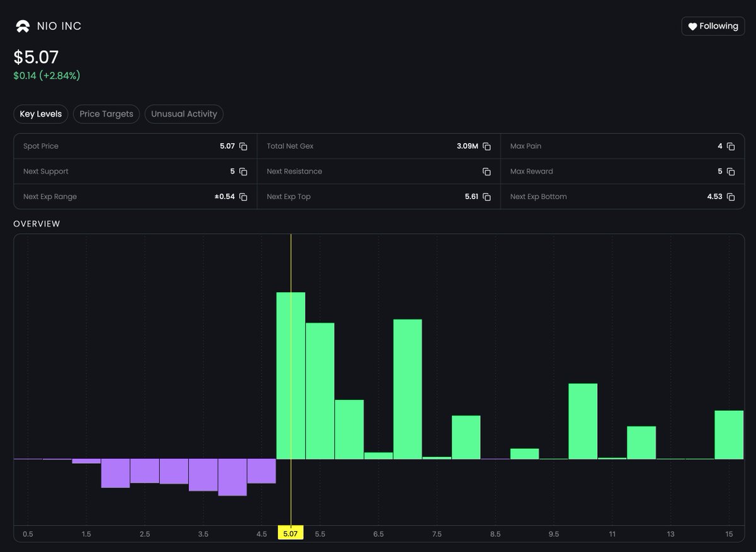The height and width of the screenshot is (552, 756).
Task: Click the NIO logo icon
Action: [x=23, y=26]
